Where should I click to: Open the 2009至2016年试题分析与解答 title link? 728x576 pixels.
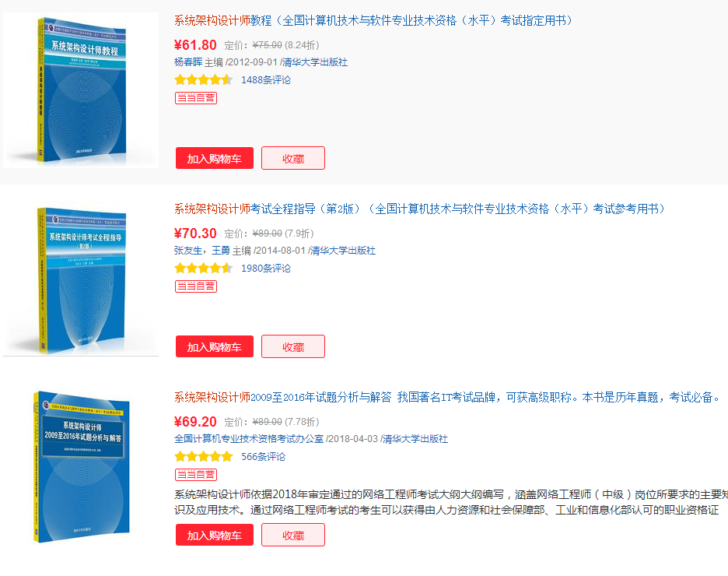449,397
